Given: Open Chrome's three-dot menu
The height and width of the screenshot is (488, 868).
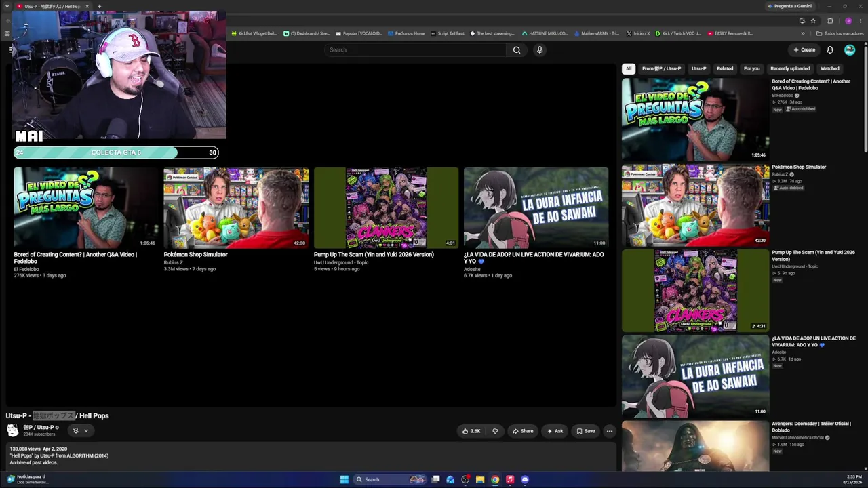Looking at the screenshot, I should (860, 20).
